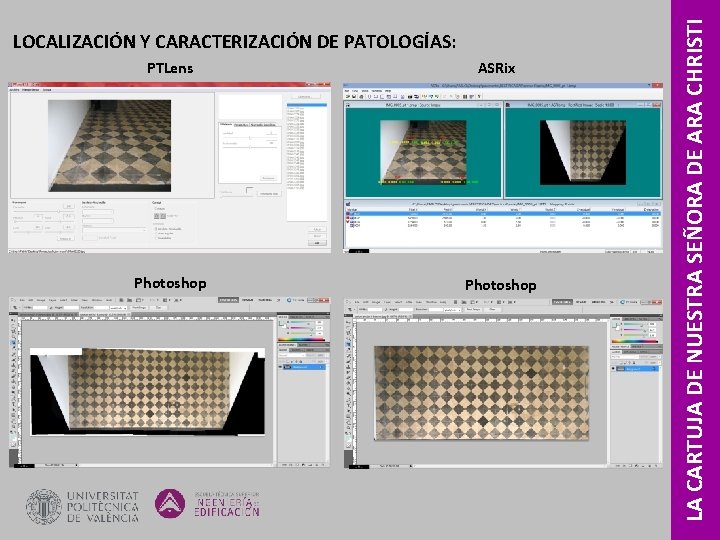The height and width of the screenshot is (540, 720).
Task: Open the Filter menu in right Photoshop
Action: pyautogui.click(x=409, y=302)
